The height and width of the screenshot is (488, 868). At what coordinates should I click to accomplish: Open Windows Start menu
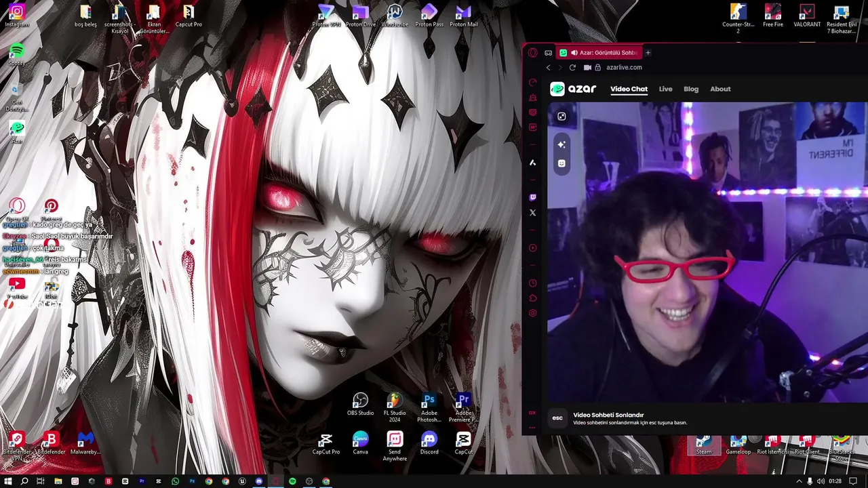coord(8,481)
